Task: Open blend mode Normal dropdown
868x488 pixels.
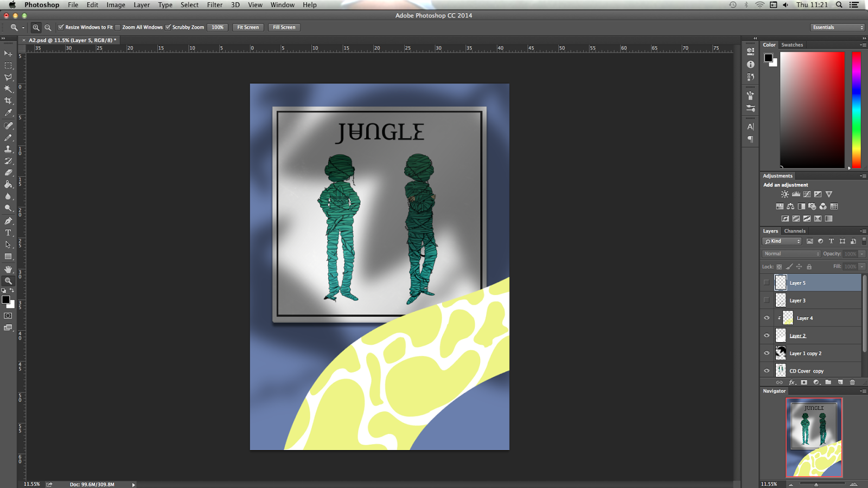Action: click(x=792, y=254)
